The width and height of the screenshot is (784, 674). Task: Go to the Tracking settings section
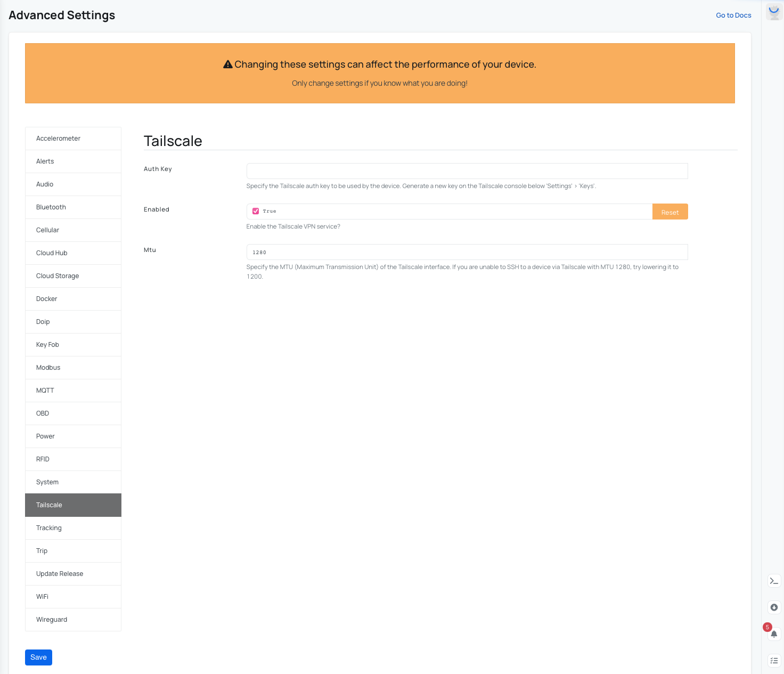73,528
